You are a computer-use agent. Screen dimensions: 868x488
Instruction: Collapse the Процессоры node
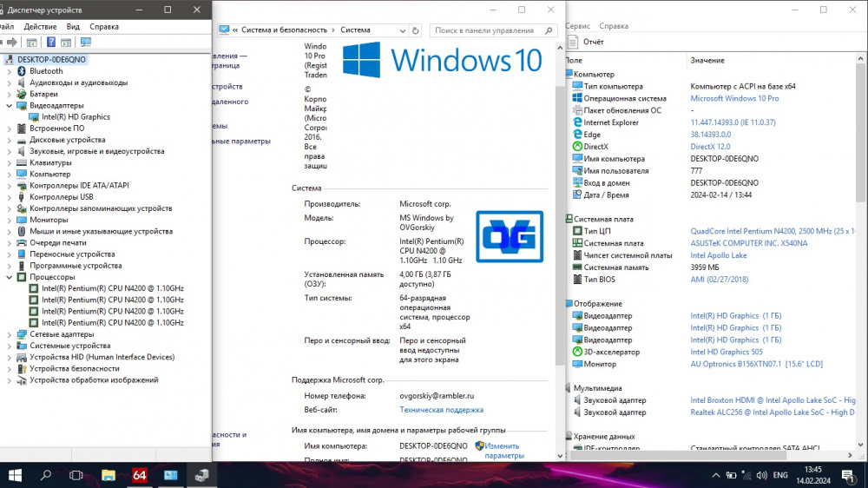click(x=9, y=277)
